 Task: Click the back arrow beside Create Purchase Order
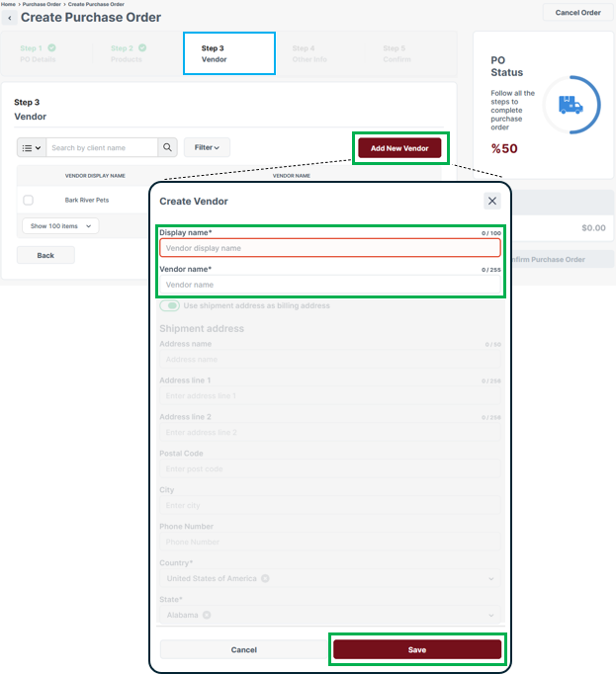[x=10, y=18]
